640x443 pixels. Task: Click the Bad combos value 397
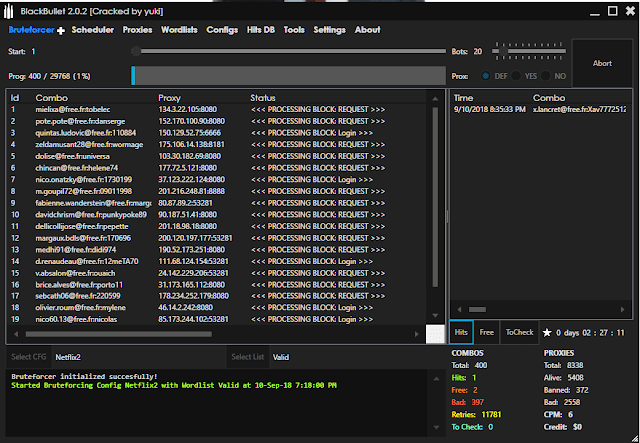pos(478,402)
